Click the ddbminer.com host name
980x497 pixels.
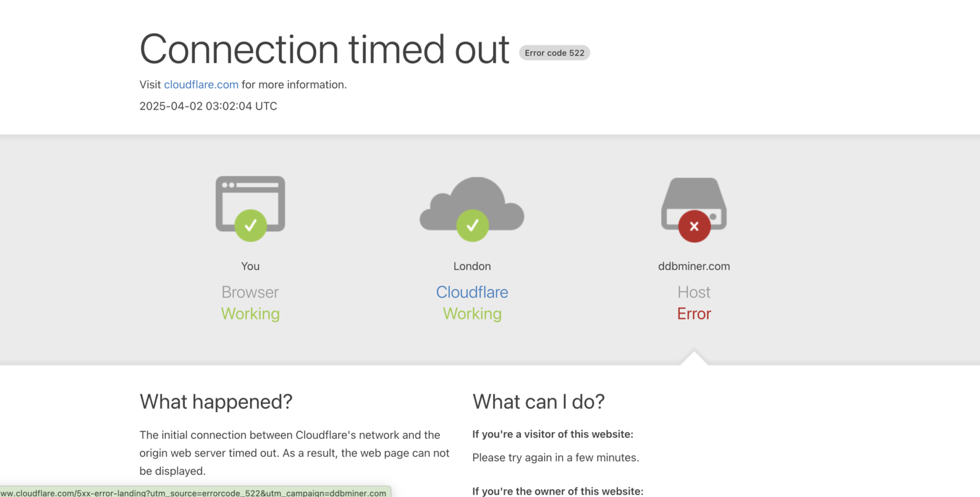[694, 266]
